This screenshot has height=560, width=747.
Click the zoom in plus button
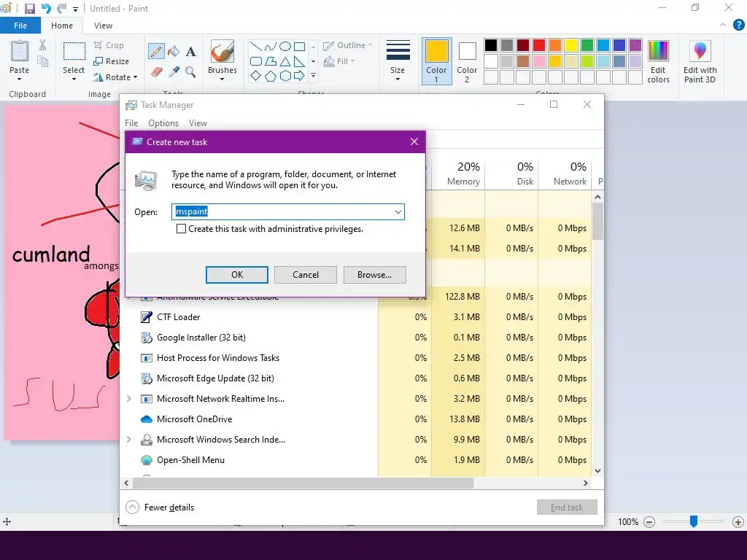(738, 522)
